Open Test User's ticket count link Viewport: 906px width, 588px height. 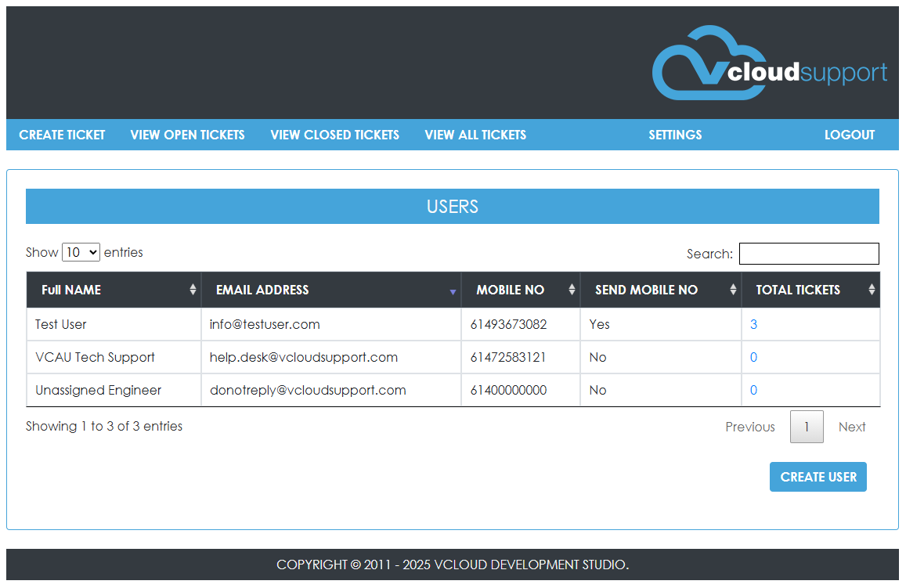(x=753, y=324)
